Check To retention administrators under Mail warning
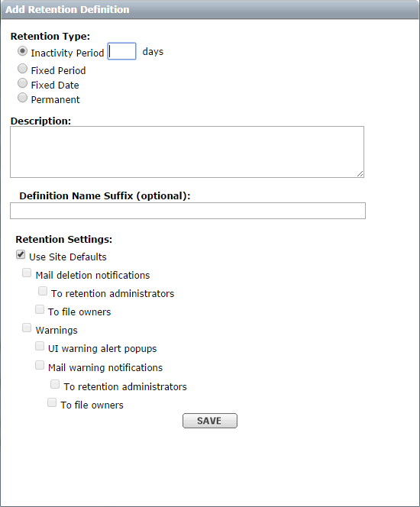Screen dimensions: 420x507 click(55, 385)
